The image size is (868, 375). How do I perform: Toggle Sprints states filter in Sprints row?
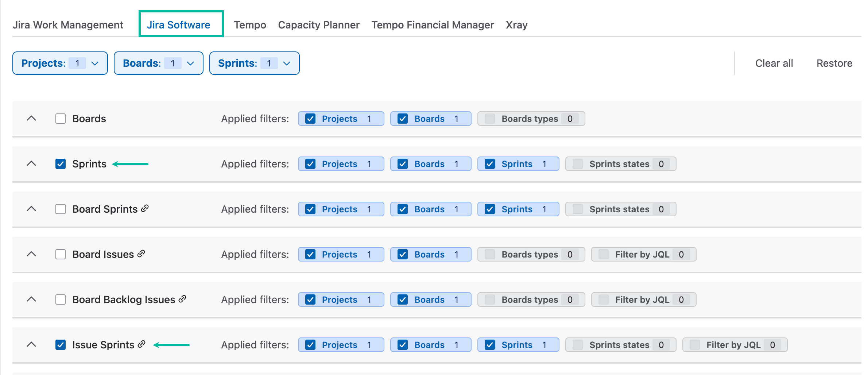click(621, 164)
